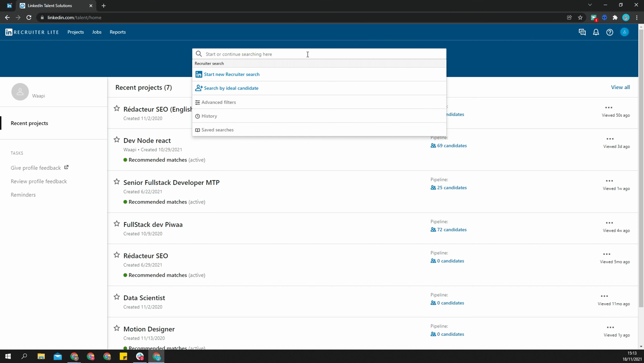The image size is (644, 363).
Task: Open more options for Motion Designer
Action: [x=610, y=327]
